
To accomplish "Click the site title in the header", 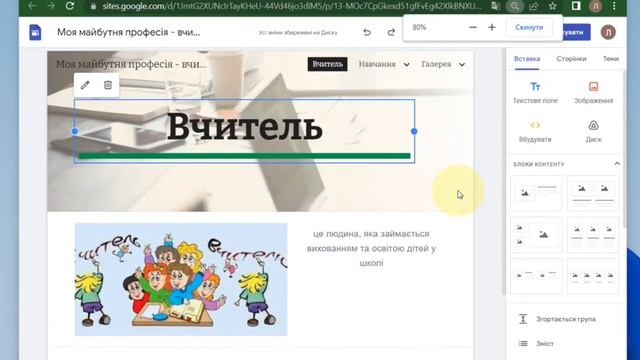I will pos(131,64).
